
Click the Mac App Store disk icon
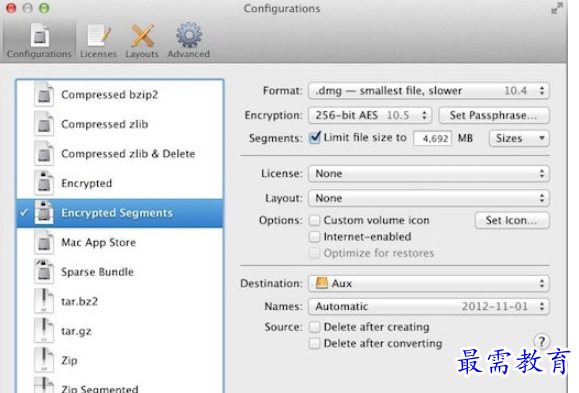(44, 242)
